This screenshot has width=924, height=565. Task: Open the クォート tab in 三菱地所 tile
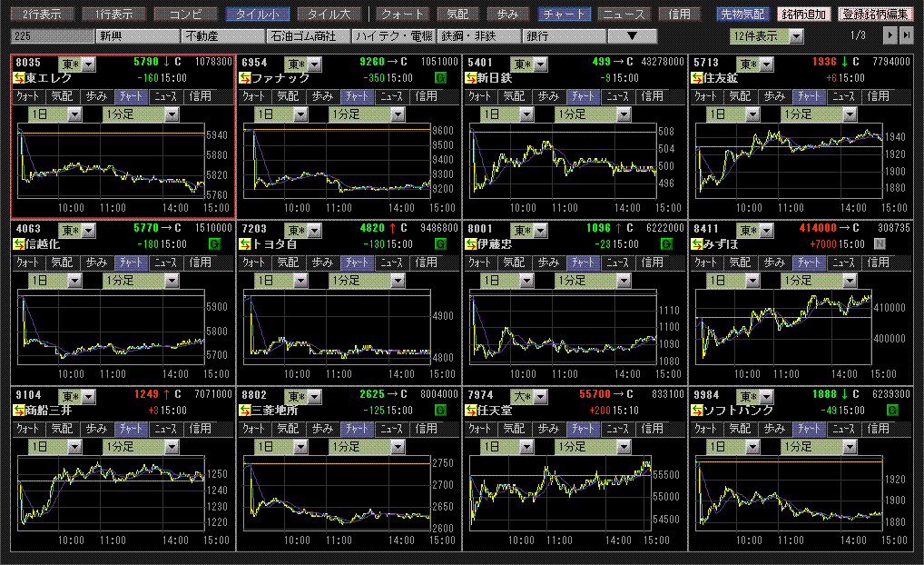tap(254, 429)
